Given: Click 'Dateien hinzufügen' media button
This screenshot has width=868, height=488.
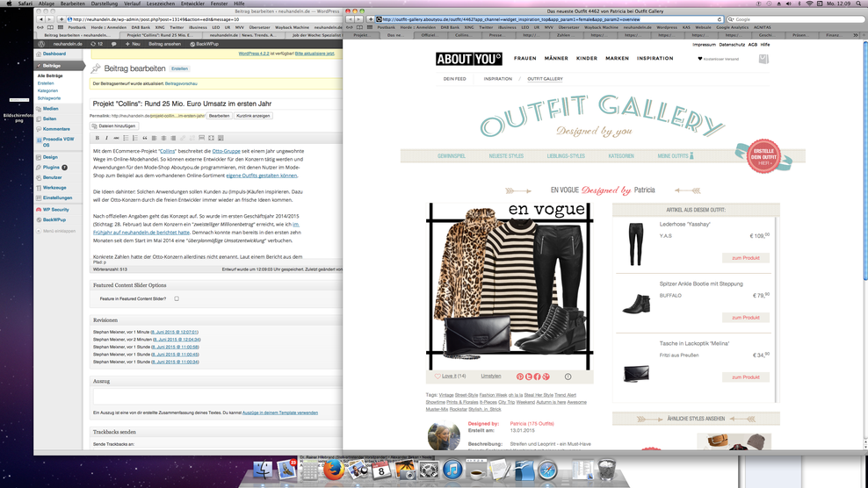Looking at the screenshot, I should point(114,126).
